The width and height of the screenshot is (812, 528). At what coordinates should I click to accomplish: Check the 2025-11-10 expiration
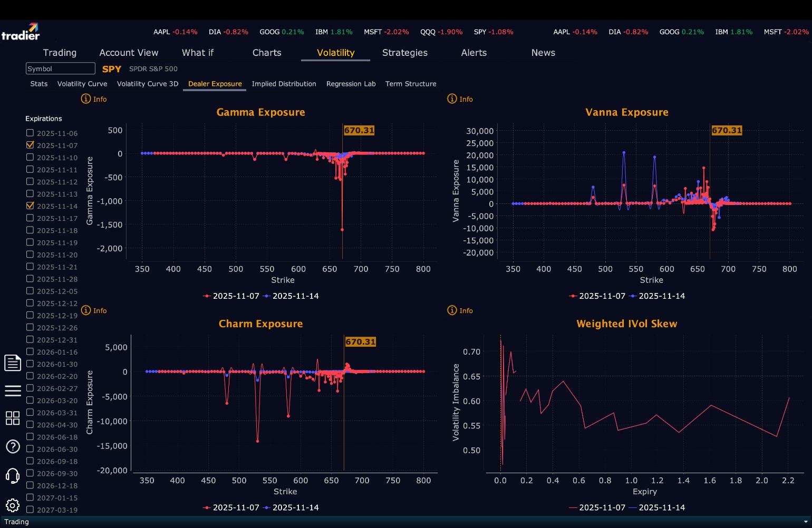click(x=30, y=157)
